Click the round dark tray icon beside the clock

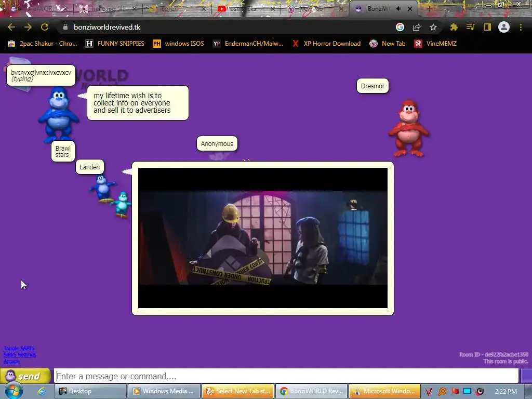point(480,392)
